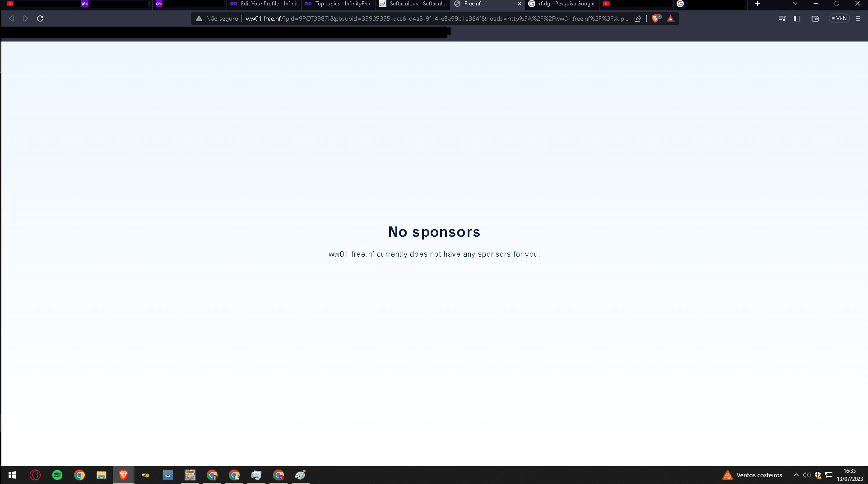The image size is (868, 484).
Task: Click the URL address bar field
Action: tap(436, 18)
